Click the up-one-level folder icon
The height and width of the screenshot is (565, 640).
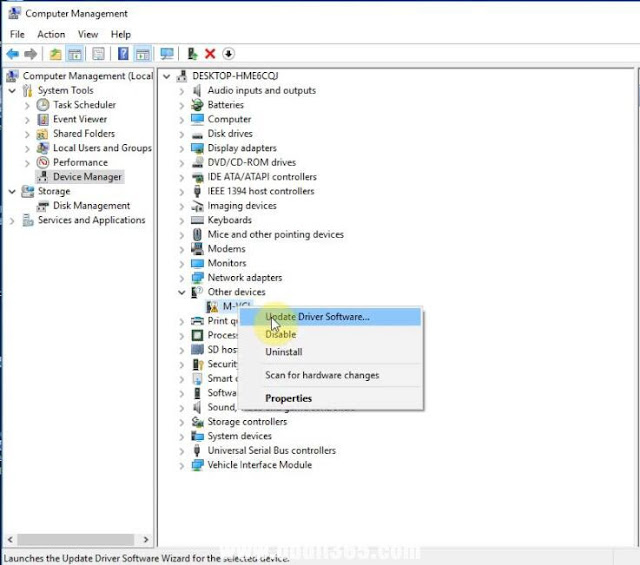(56, 54)
